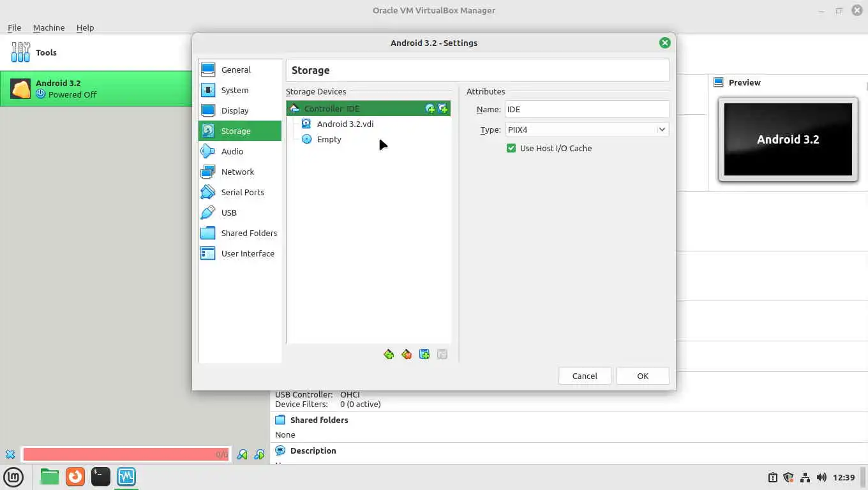Click the Preview panel header icon

click(x=718, y=82)
